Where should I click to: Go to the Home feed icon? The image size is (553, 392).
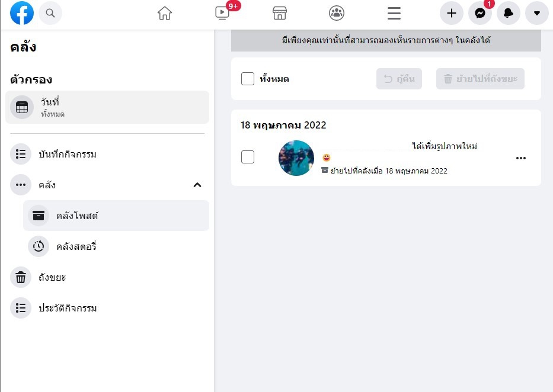[165, 14]
